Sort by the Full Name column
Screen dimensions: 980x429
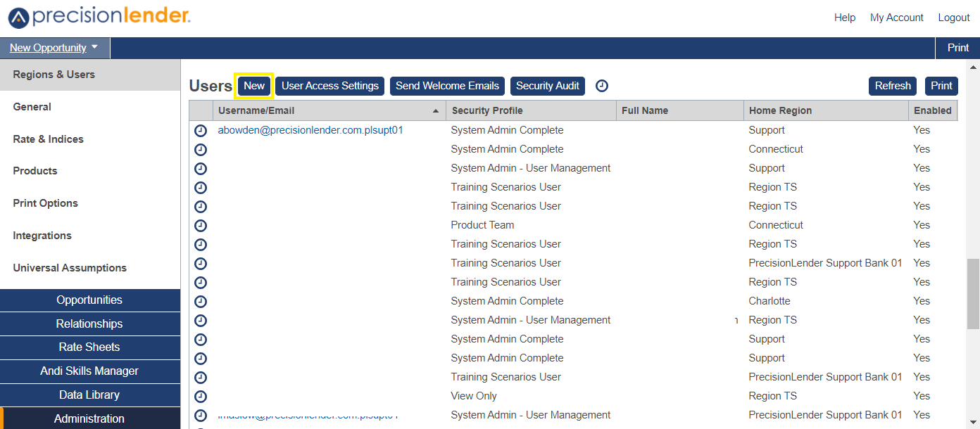(x=679, y=110)
